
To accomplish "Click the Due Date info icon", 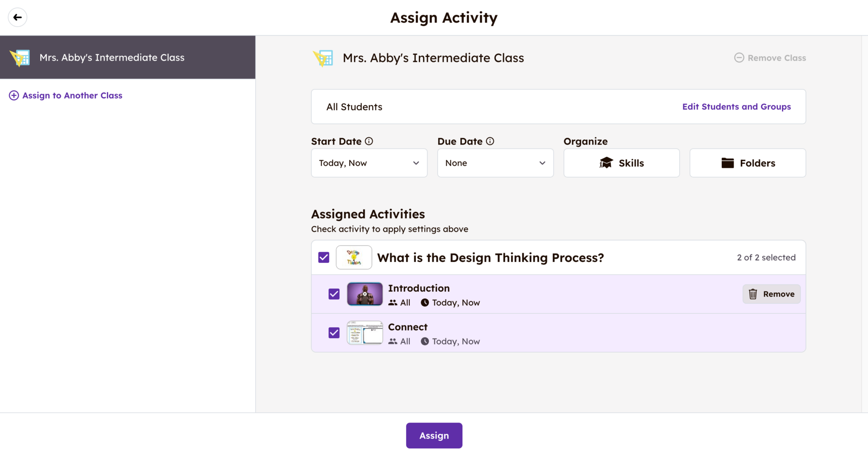I will click(491, 141).
